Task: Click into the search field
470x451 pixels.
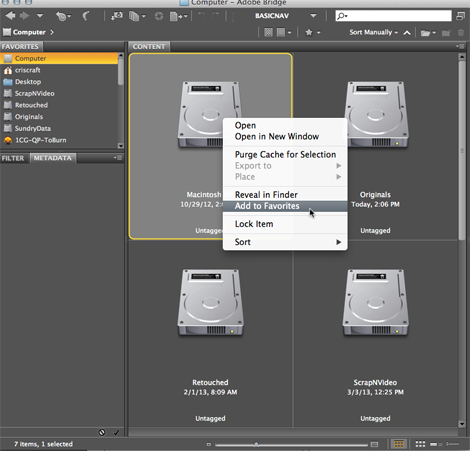Action: point(393,16)
